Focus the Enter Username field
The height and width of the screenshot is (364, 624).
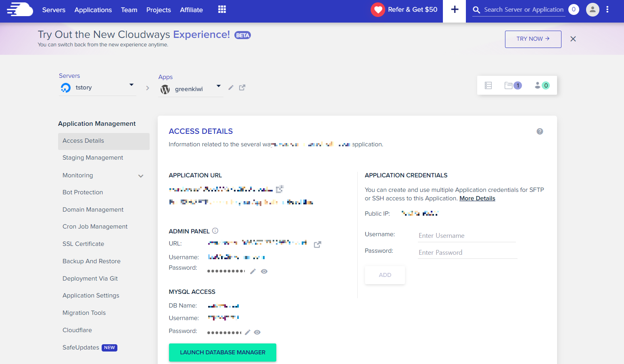pos(467,236)
